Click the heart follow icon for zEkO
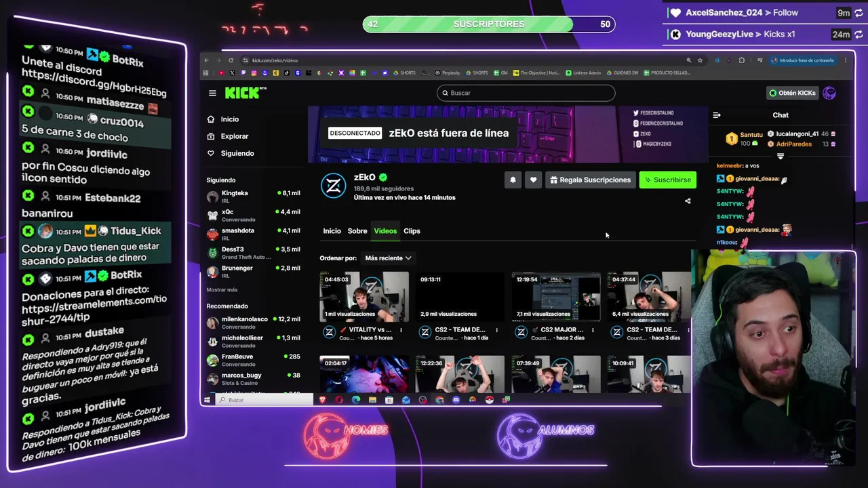868x488 pixels. [533, 180]
